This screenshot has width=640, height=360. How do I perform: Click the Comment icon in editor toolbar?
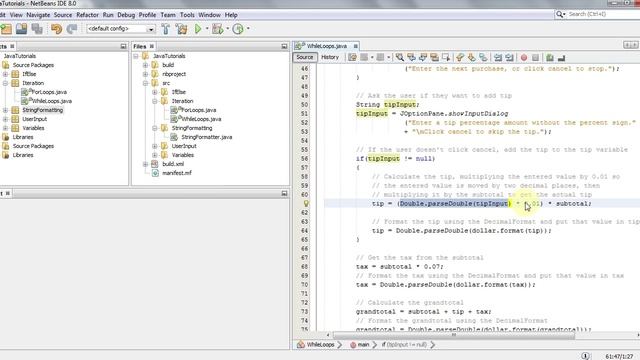pyautogui.click(x=550, y=58)
